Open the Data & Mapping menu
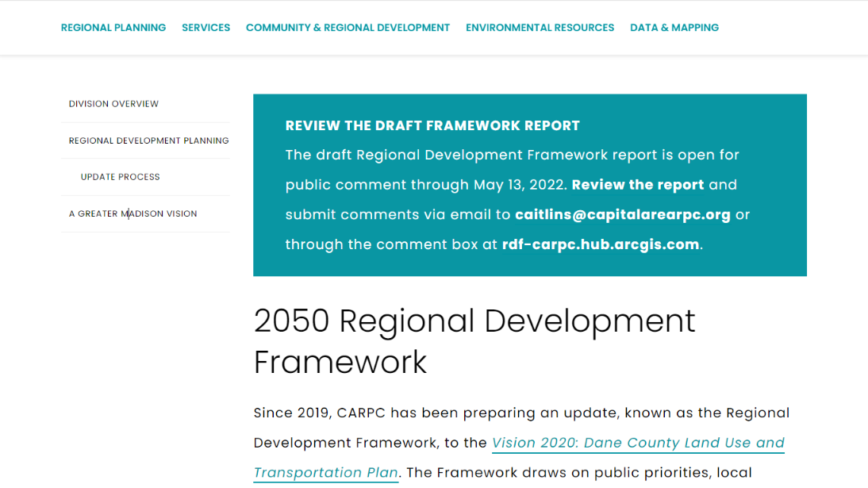 click(x=674, y=28)
